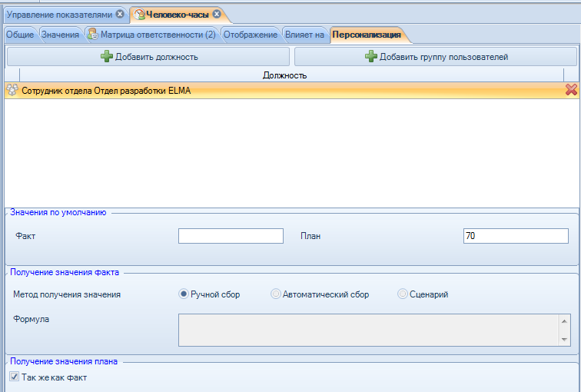Switch to the Влияет на tab

pyautogui.click(x=304, y=35)
